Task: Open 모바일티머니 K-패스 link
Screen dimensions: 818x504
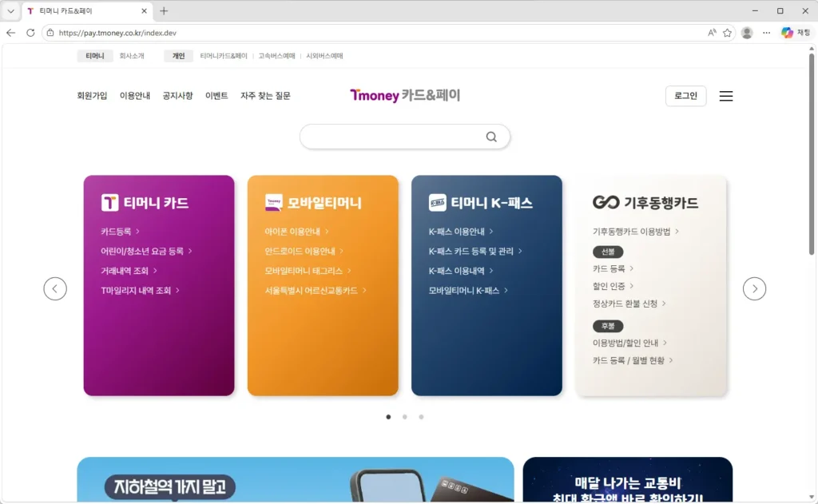Action: click(x=468, y=290)
